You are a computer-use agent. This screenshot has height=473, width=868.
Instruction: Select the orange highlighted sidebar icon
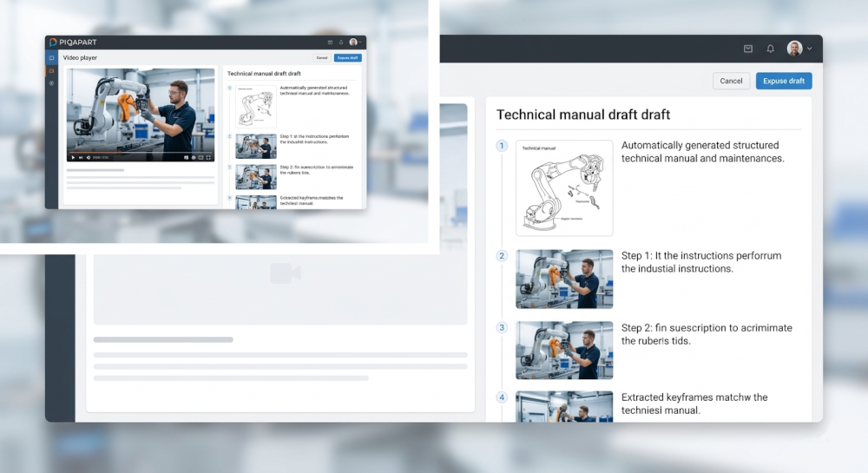tap(51, 70)
